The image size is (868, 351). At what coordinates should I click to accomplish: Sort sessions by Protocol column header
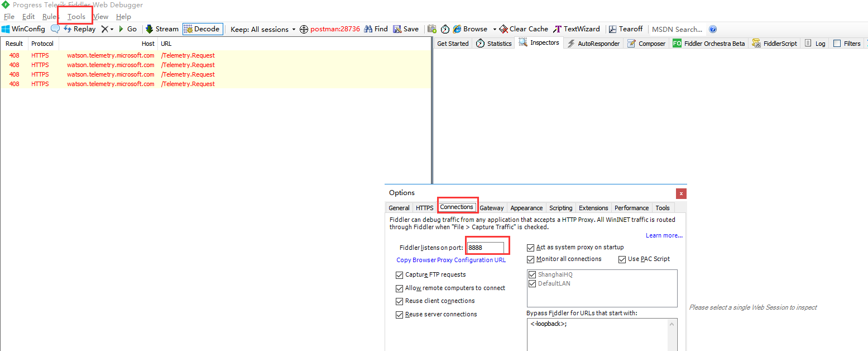[43, 44]
